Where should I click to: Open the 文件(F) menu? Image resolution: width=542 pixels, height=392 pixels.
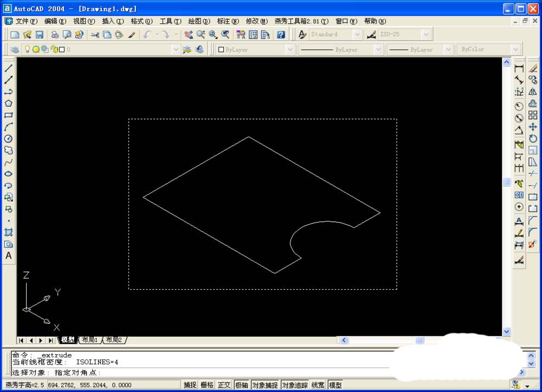(26, 22)
